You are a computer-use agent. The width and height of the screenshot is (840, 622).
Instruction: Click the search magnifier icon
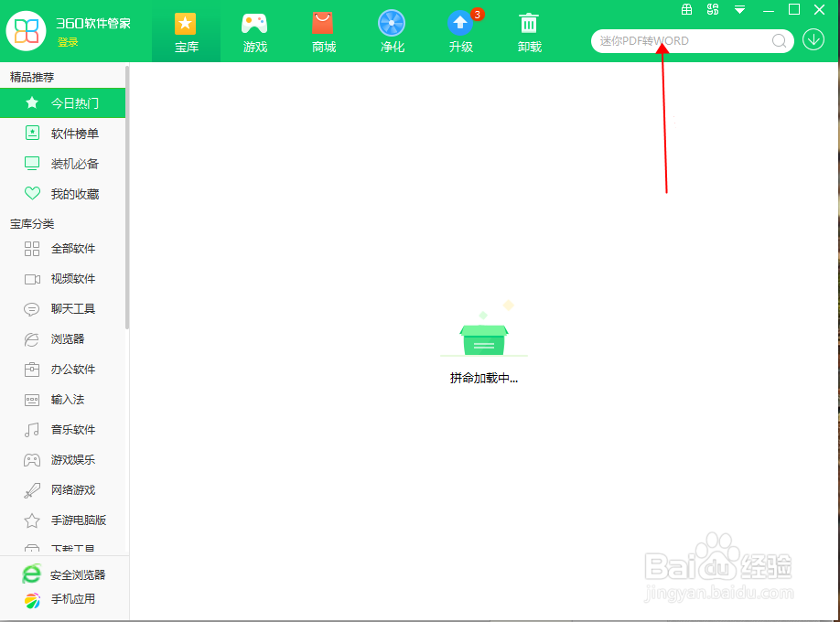pyautogui.click(x=779, y=41)
